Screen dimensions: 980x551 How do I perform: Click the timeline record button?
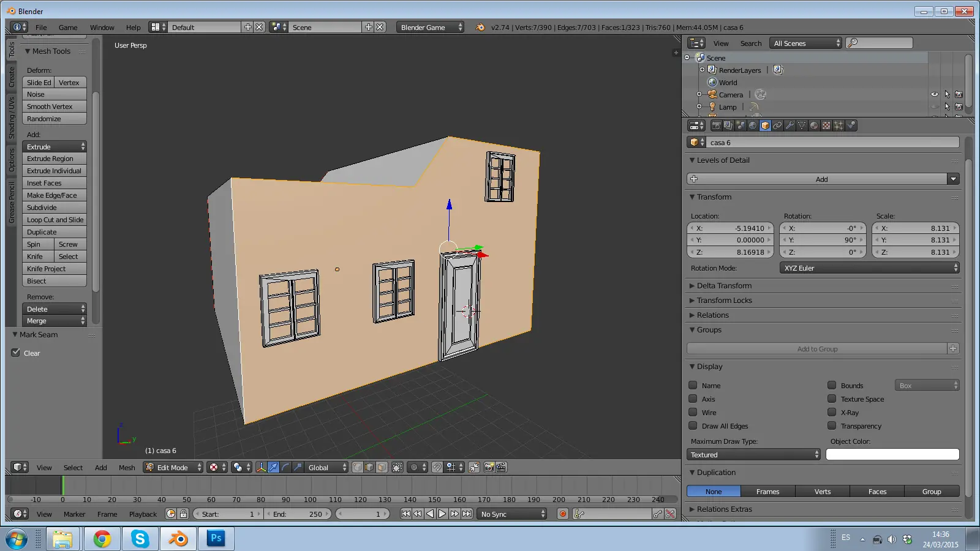click(x=563, y=514)
